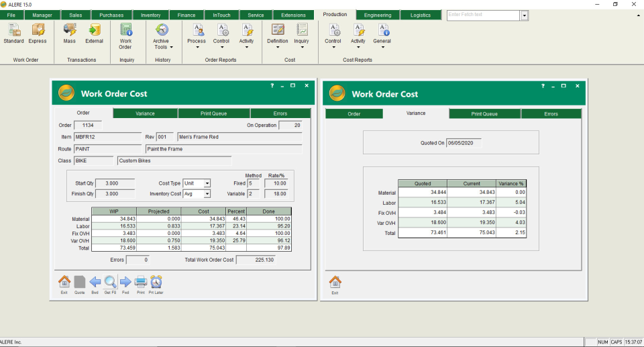The height and width of the screenshot is (347, 644).
Task: Click the Prt Later clock icon
Action: pos(156,283)
